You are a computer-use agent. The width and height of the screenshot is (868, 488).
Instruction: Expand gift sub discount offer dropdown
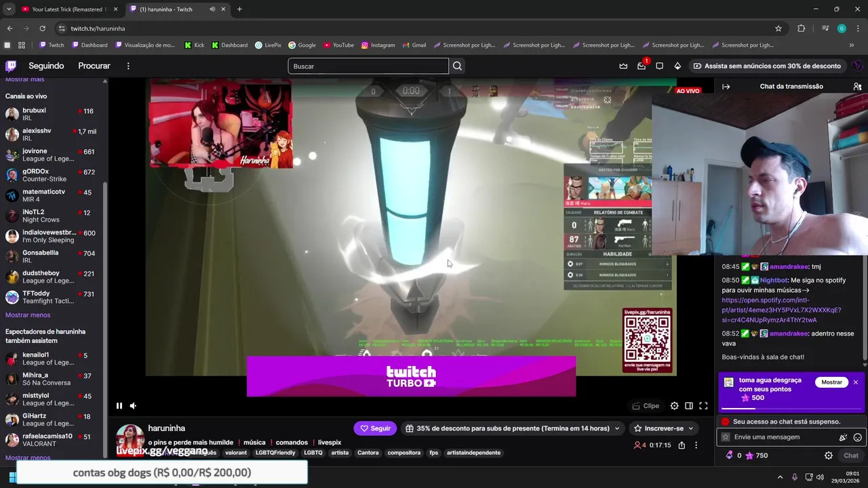pos(512,428)
